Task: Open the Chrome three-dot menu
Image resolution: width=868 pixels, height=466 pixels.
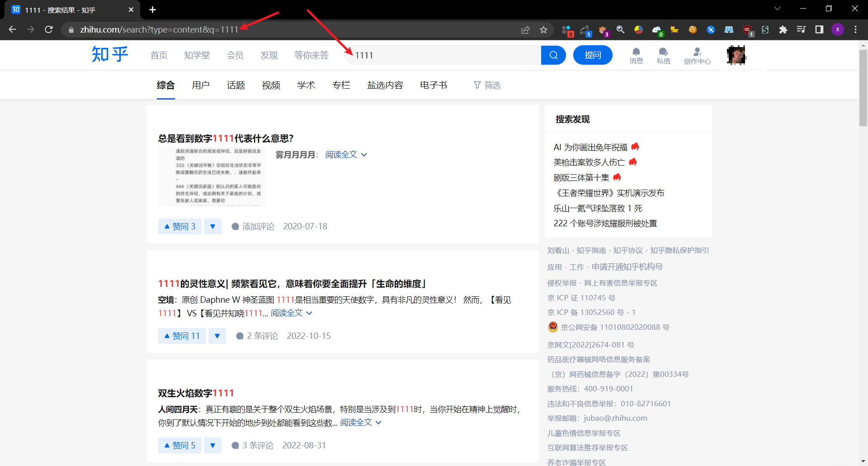Action: point(855,29)
